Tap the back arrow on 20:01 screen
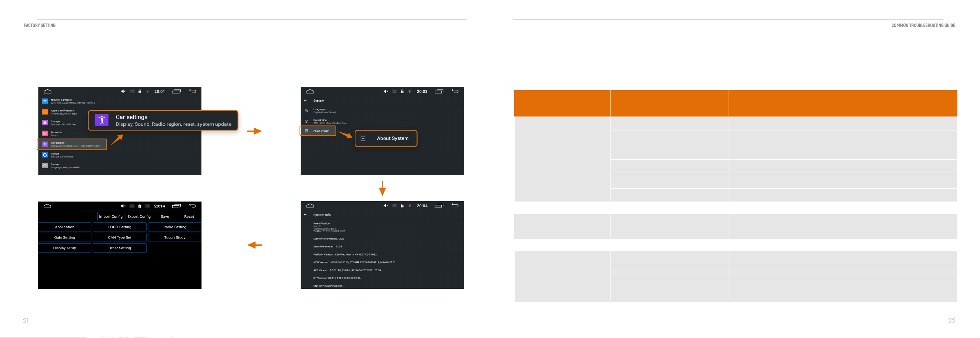Viewport: 980px width, 338px height. click(193, 91)
